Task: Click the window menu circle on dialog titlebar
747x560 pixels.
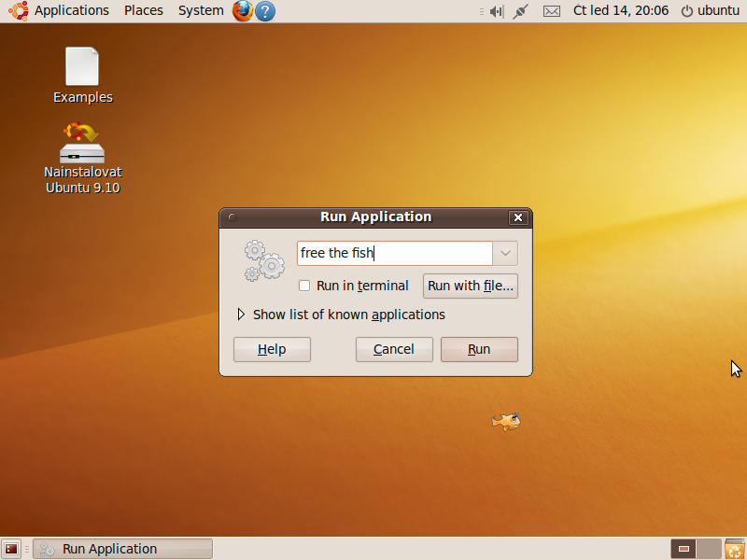Action: pos(233,217)
